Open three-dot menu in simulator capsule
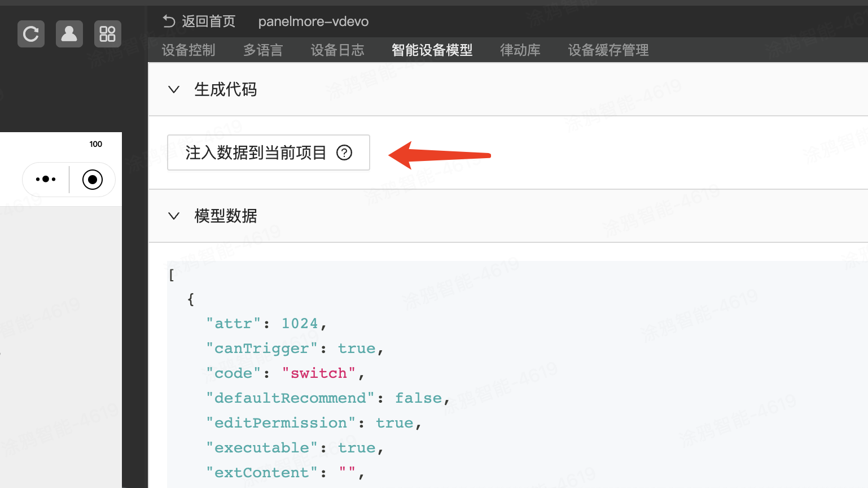868x488 pixels. click(x=46, y=180)
